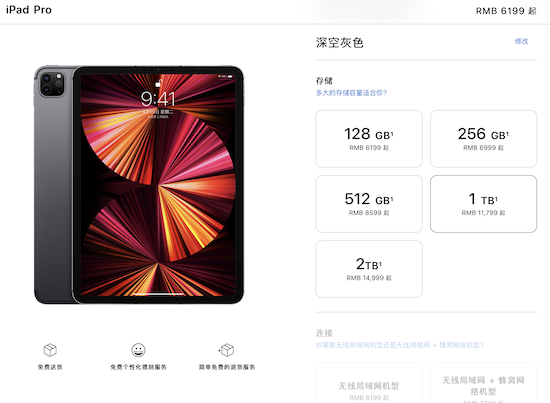Screen dimensions: 550x403
Task: Click the iPad Pro product image
Action: [139, 184]
